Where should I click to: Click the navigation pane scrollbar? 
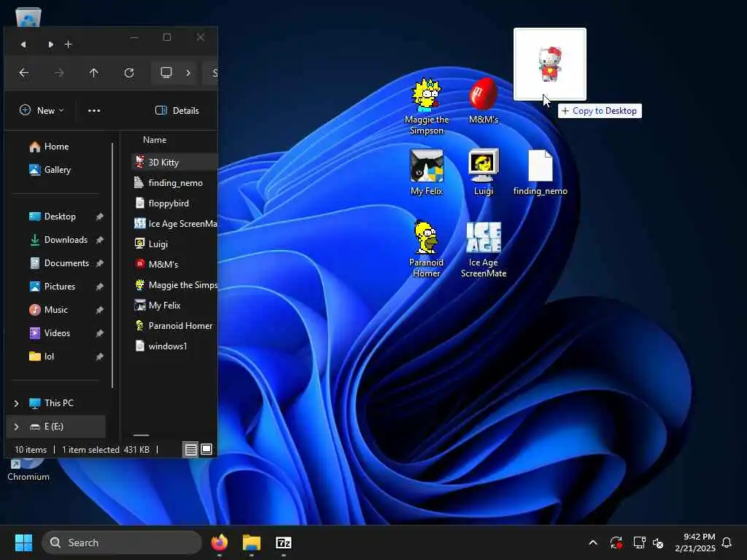coord(112,265)
